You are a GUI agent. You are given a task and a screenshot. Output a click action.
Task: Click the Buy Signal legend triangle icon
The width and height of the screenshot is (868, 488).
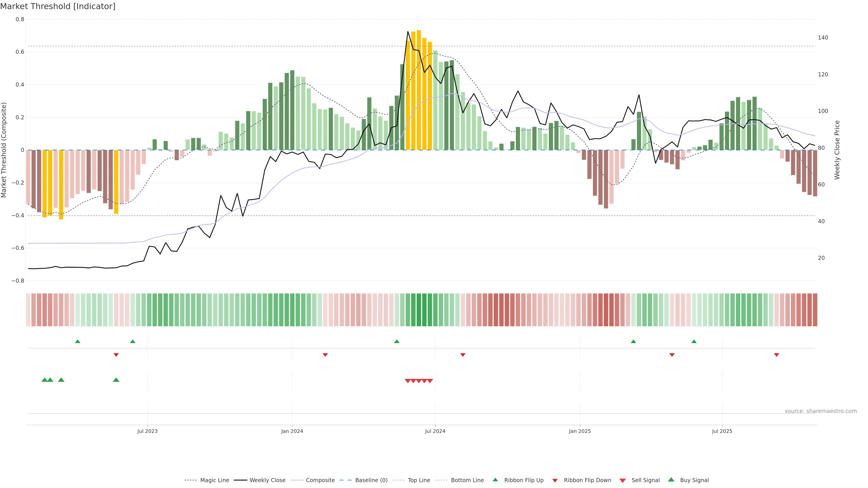click(x=671, y=480)
